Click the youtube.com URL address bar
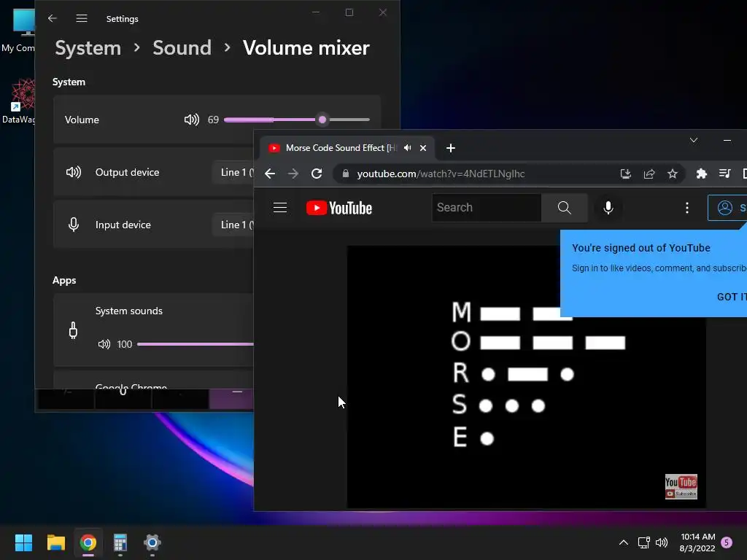This screenshot has width=747, height=560. pos(441,174)
